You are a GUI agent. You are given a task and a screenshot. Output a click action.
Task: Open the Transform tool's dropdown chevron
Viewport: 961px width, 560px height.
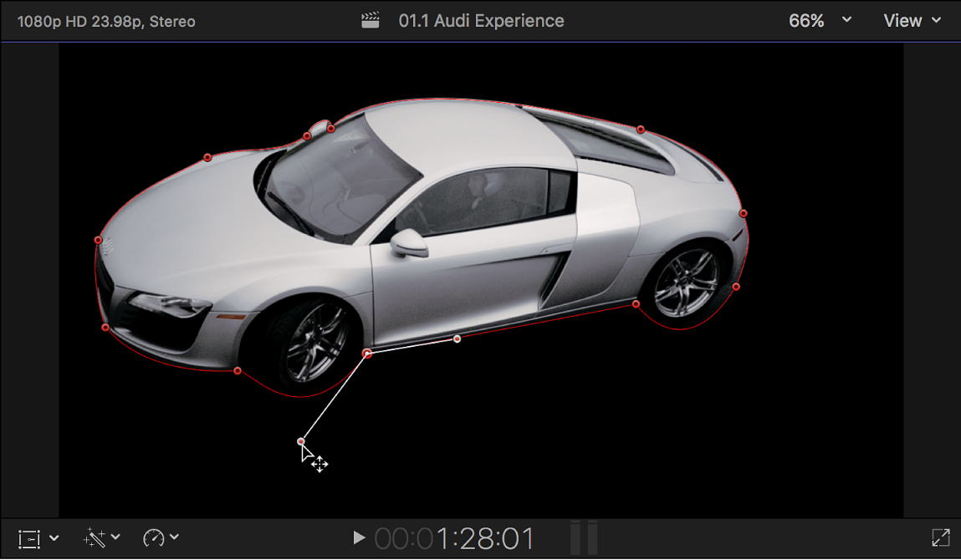point(52,537)
